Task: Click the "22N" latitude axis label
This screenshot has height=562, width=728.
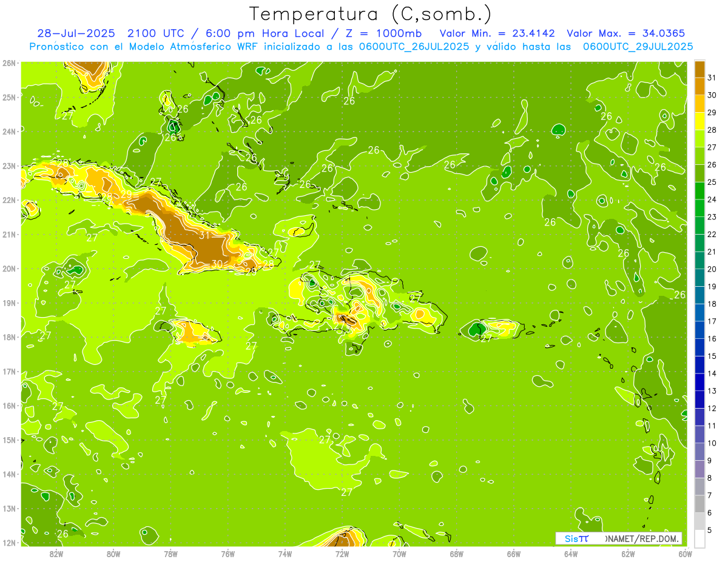Action: (8, 200)
